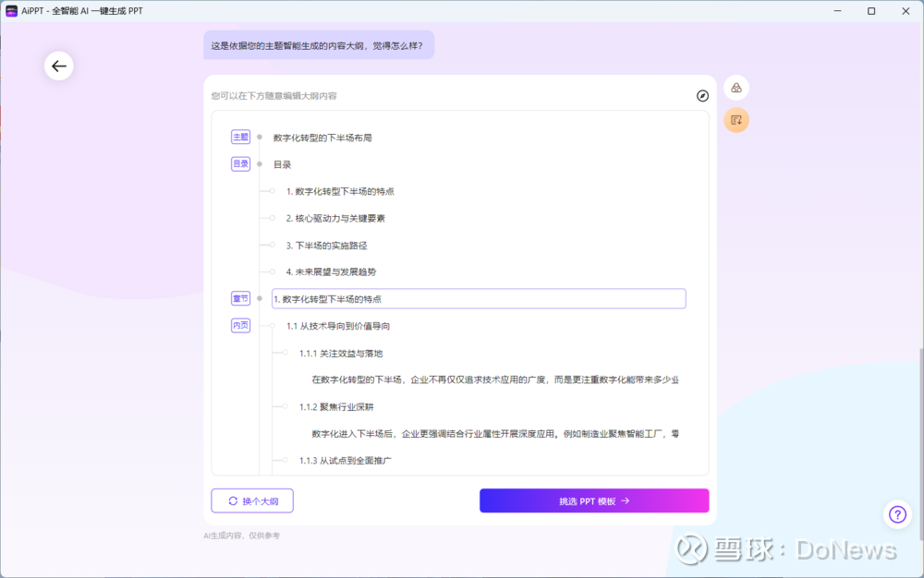Click the 目录 tag label
924x578 pixels.
coord(240,163)
